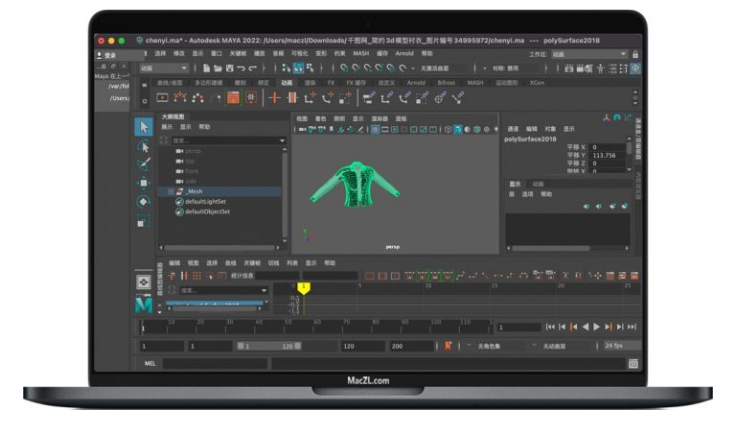Viewport: 736px width, 424px height.
Task: Click the graph editor move nearest key icon
Action: click(x=172, y=276)
